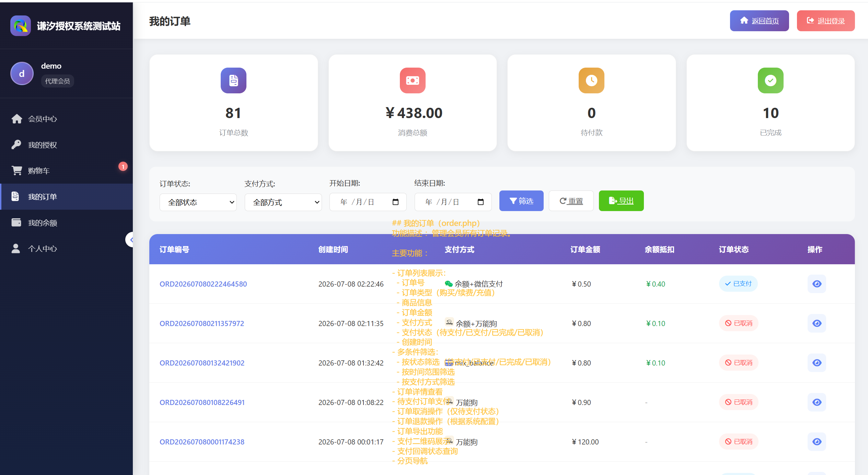This screenshot has width=868, height=475.
Task: Click the 订单状态 column header
Action: [x=734, y=250]
